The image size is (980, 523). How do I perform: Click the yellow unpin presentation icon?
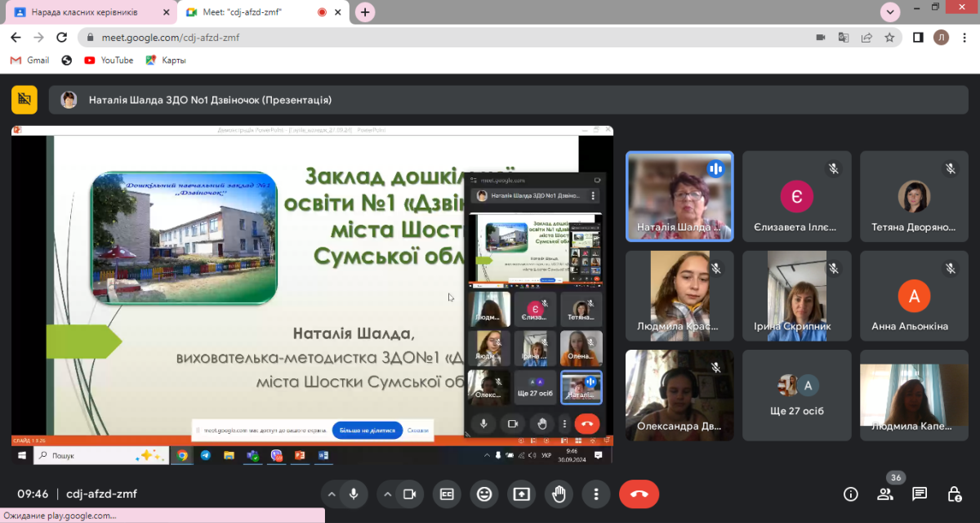pyautogui.click(x=24, y=100)
